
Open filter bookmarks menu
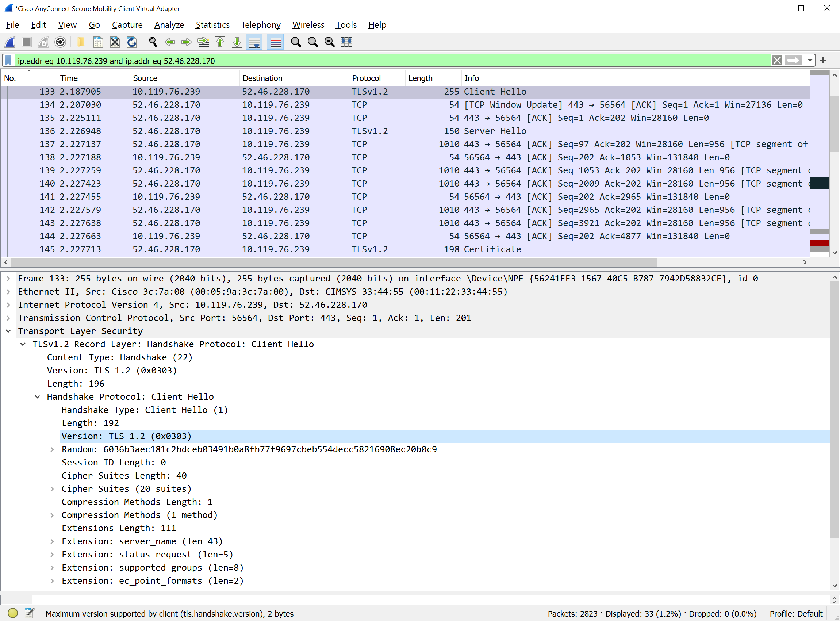(8, 61)
